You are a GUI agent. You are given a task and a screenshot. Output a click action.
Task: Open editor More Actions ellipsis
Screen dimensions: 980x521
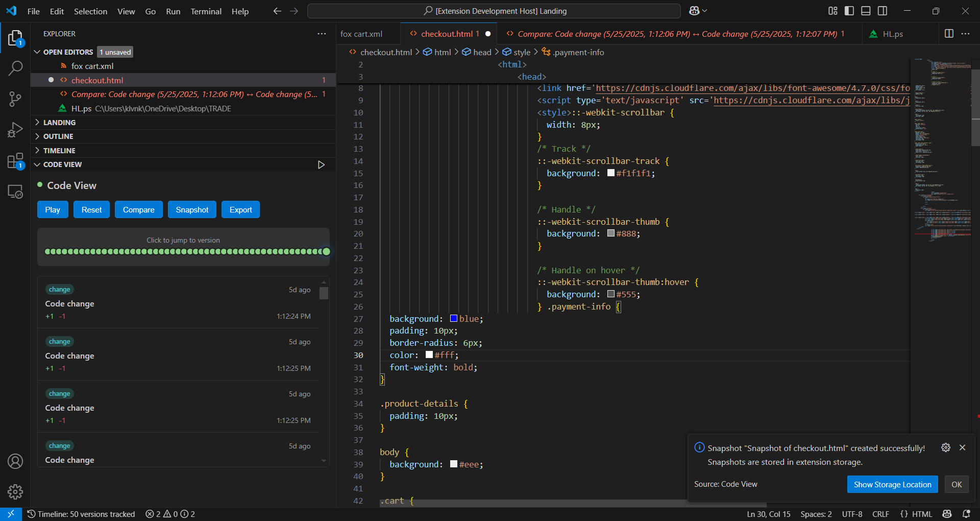965,34
